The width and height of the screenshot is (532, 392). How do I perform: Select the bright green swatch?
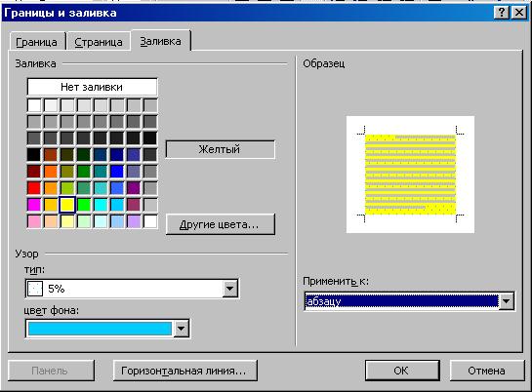point(84,205)
